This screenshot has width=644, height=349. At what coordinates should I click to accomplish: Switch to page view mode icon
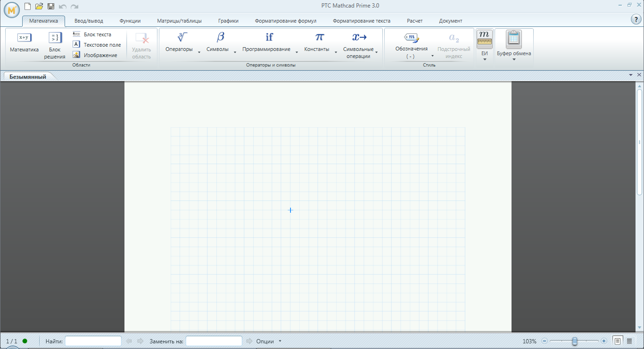click(617, 341)
